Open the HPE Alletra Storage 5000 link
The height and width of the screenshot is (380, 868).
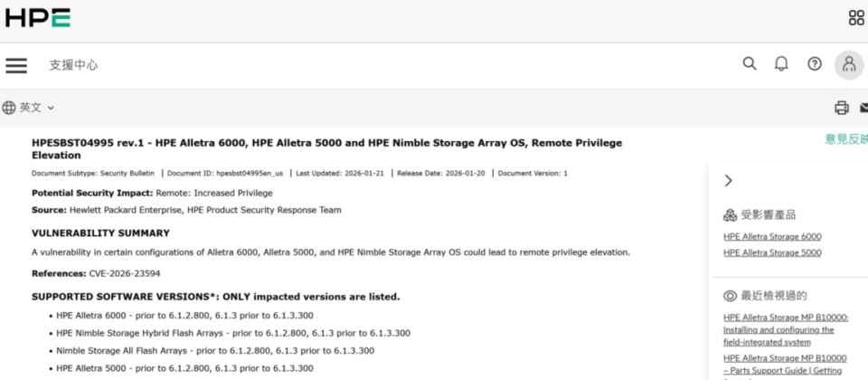772,253
